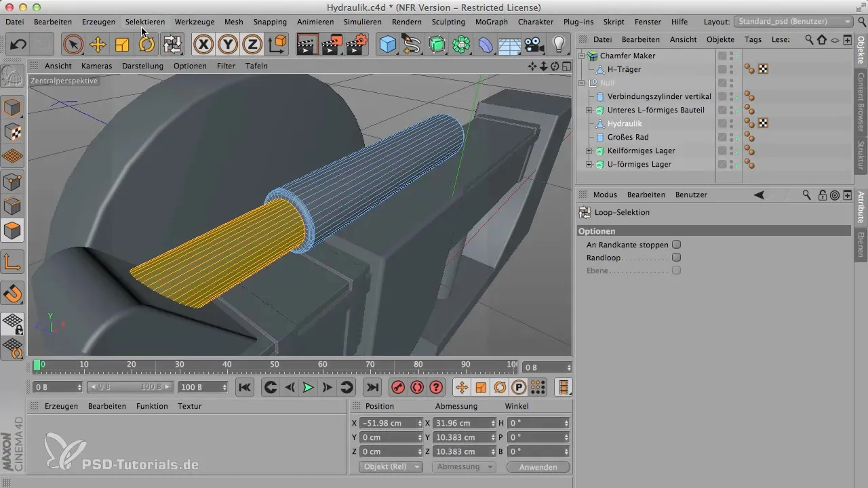Open the Objekt (Rel) dropdown
The image size is (868, 488).
391,467
